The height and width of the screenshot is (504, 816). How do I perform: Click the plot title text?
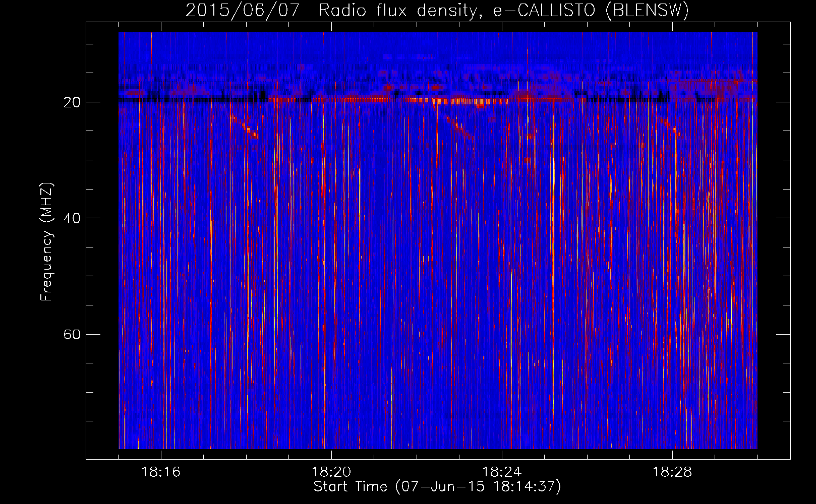tap(437, 10)
